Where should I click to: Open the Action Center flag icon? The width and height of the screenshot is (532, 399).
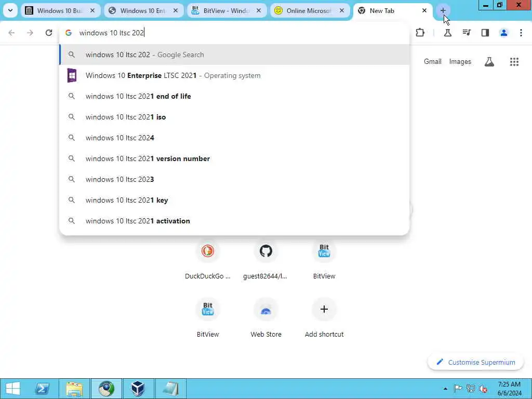coord(458,389)
